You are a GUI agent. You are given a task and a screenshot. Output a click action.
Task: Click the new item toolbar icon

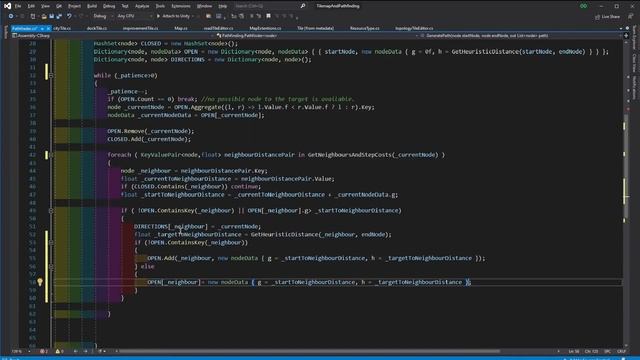[x=33, y=16]
